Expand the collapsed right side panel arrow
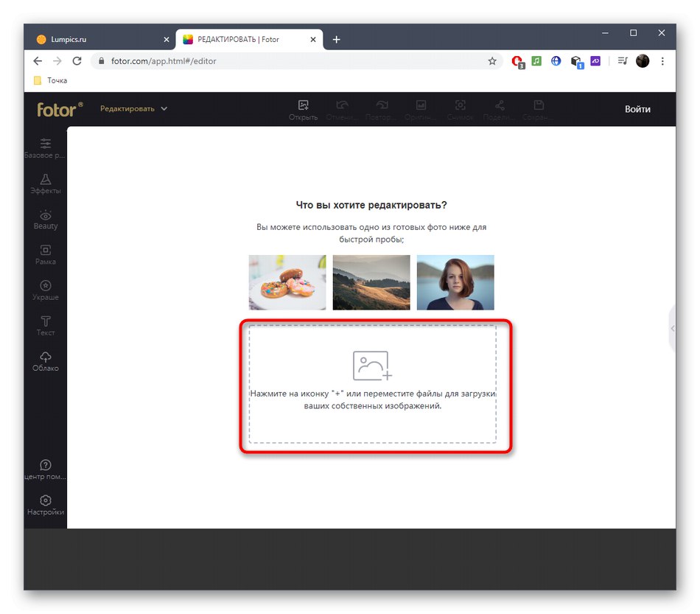 [672, 329]
